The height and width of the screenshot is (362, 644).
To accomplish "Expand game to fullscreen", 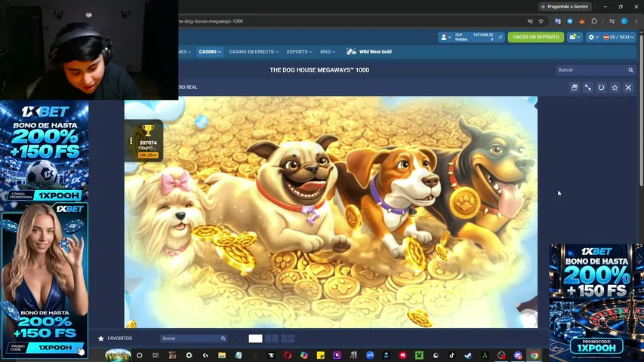I will [587, 87].
